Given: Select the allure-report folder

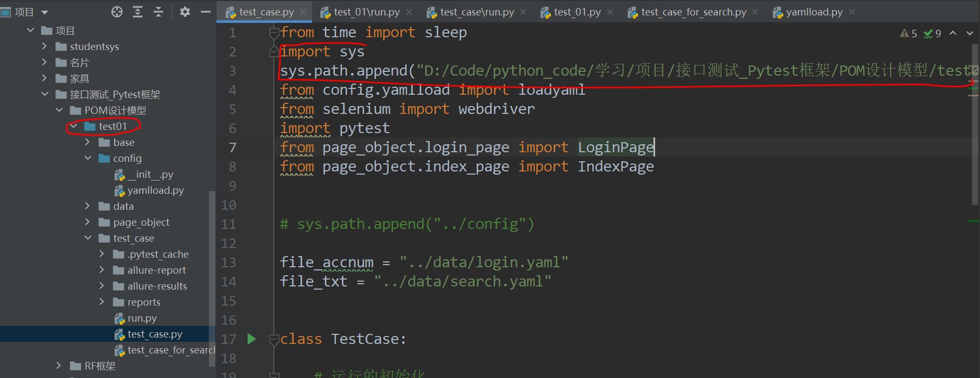Looking at the screenshot, I should click(x=149, y=270).
